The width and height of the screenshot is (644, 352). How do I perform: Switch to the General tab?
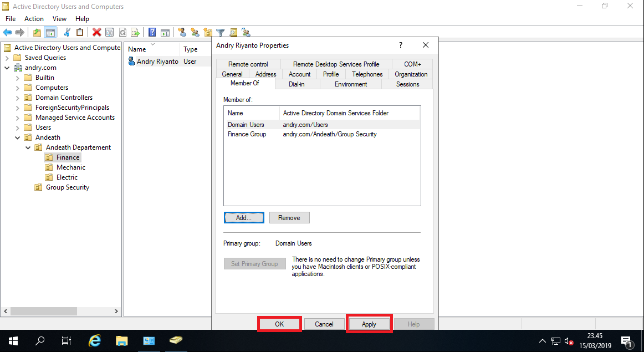[x=232, y=74]
